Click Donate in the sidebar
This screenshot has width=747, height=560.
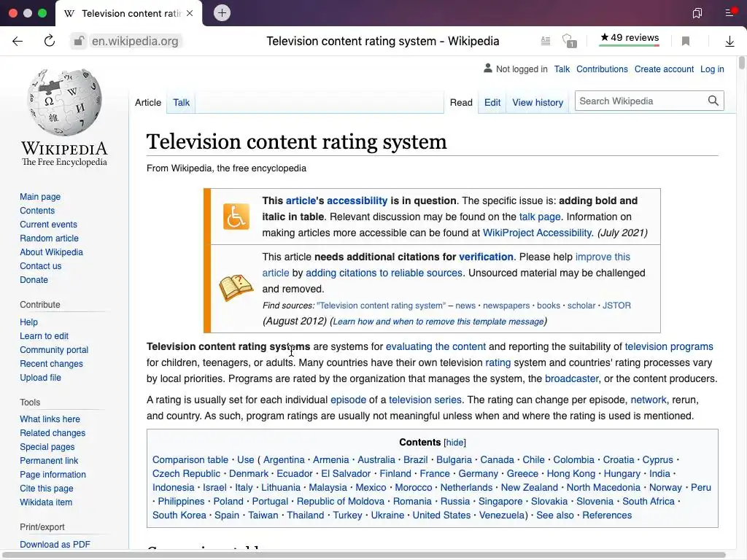coord(34,279)
